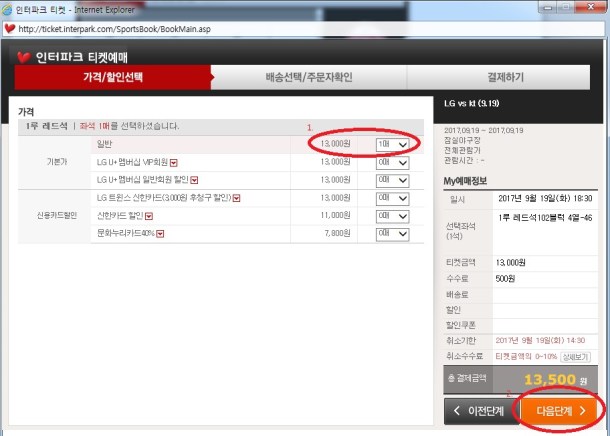This screenshot has width=610, height=436.
Task: Click the My예매정보 heading
Action: pos(465,181)
